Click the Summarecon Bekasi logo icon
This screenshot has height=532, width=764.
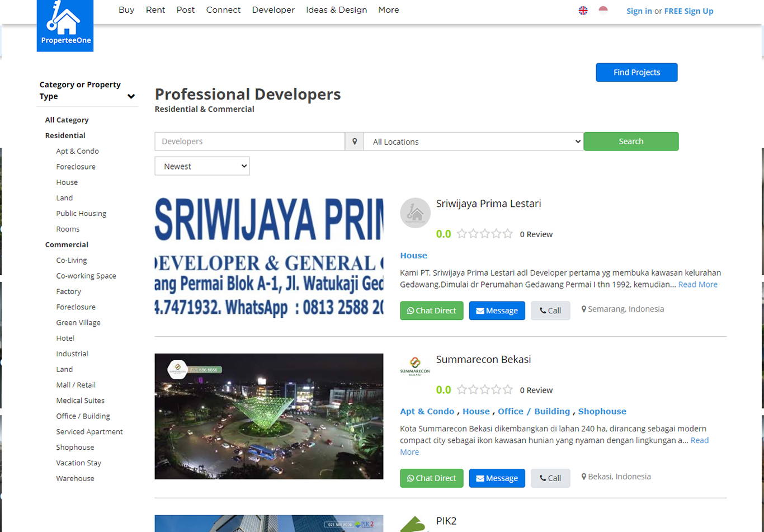(x=415, y=366)
